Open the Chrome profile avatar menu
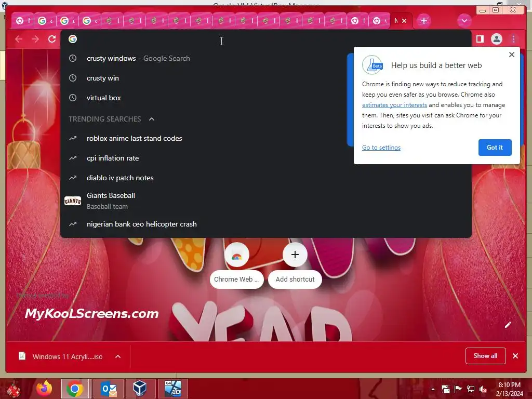 (x=496, y=39)
